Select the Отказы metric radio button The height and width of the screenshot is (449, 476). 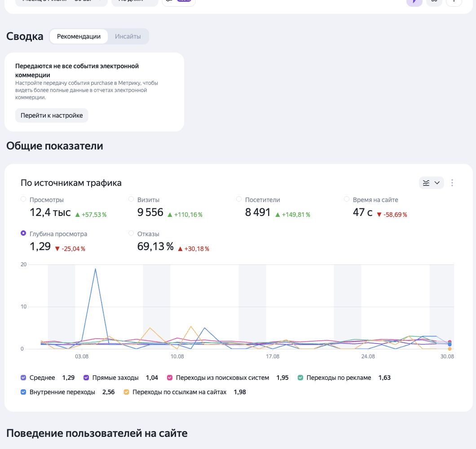[131, 233]
